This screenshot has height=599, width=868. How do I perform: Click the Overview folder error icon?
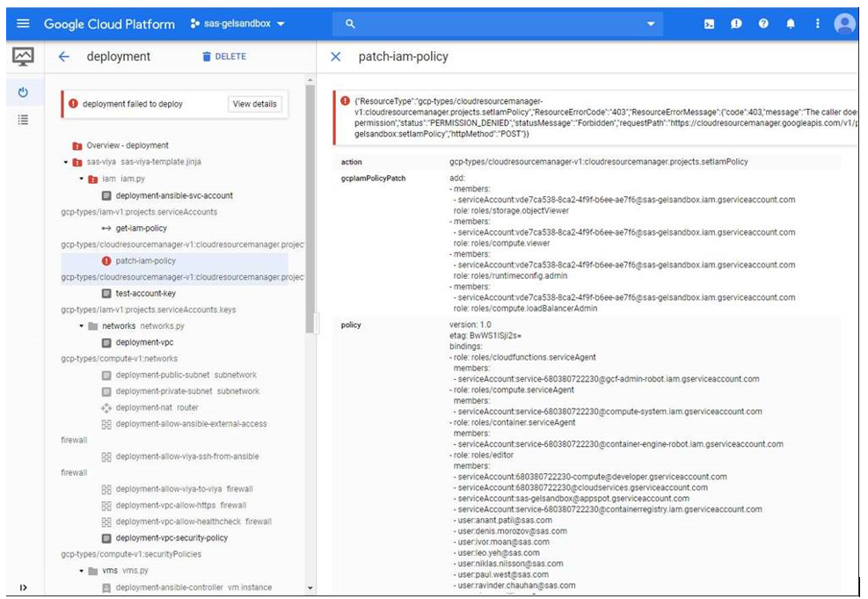click(x=77, y=146)
